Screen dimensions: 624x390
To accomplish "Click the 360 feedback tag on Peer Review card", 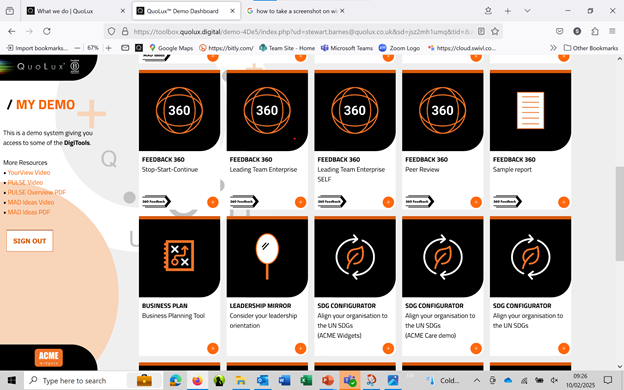I will click(419, 201).
